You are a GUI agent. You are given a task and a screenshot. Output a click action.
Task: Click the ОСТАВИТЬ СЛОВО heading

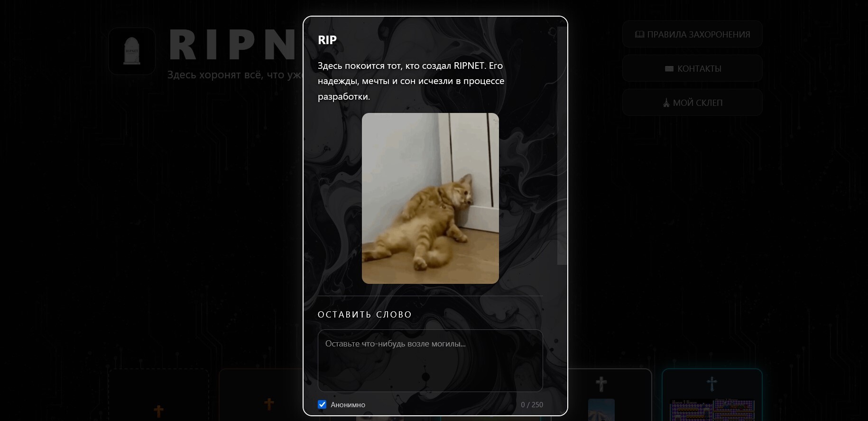[x=365, y=315]
